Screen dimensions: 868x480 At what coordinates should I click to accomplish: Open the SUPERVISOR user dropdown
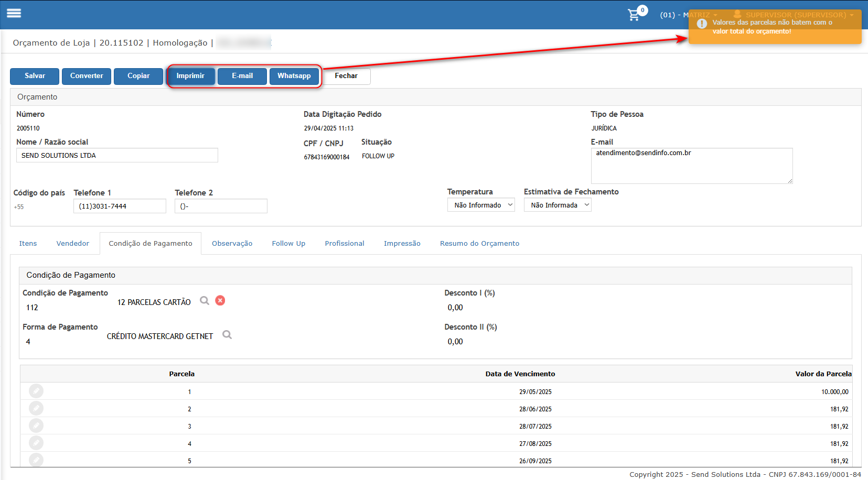[795, 15]
